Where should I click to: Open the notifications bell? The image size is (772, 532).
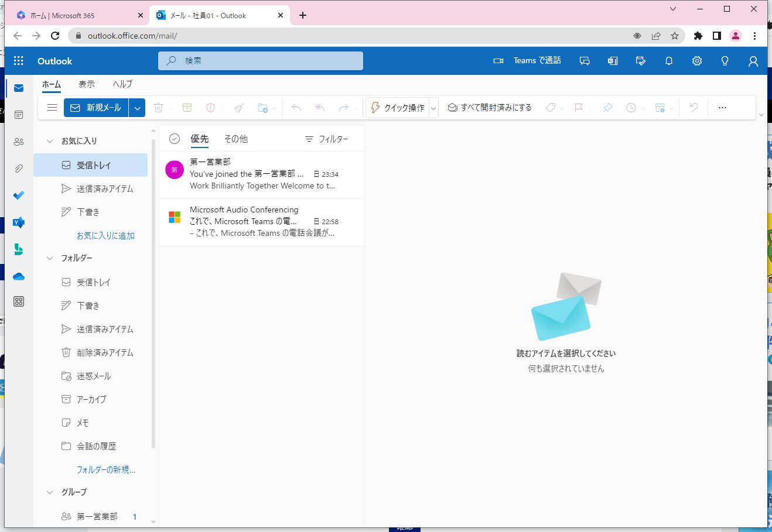(669, 61)
